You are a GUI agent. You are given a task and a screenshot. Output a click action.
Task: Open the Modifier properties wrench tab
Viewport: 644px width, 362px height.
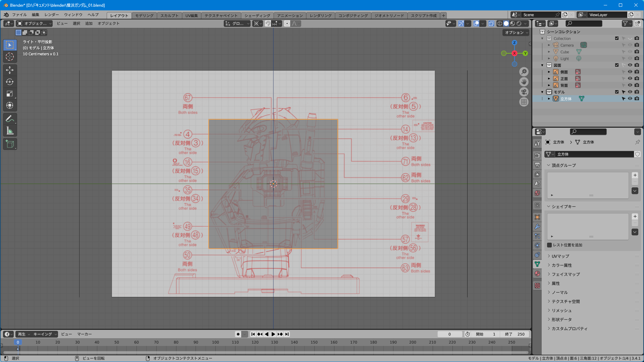pyautogui.click(x=537, y=227)
